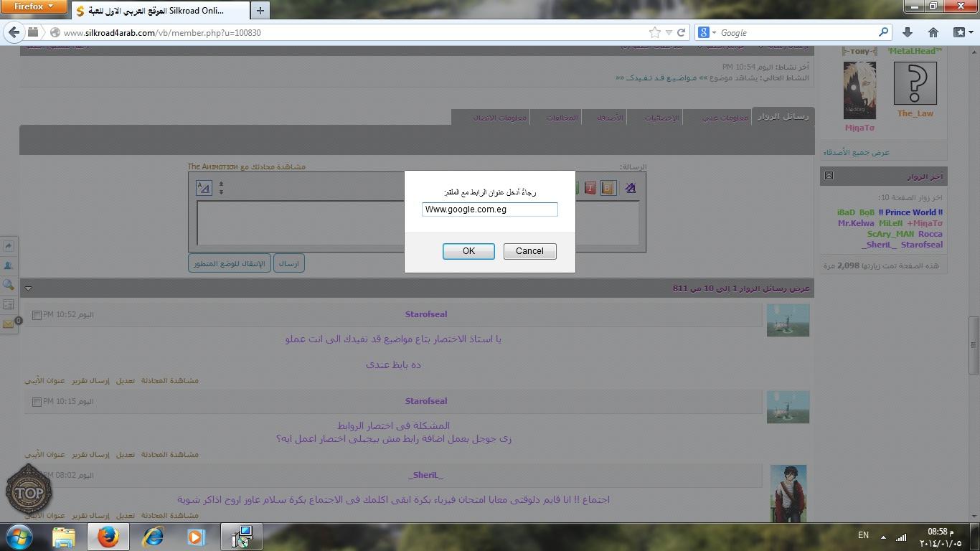Click the EN language indicator in tray
Image resolution: width=980 pixels, height=551 pixels.
coord(863,535)
